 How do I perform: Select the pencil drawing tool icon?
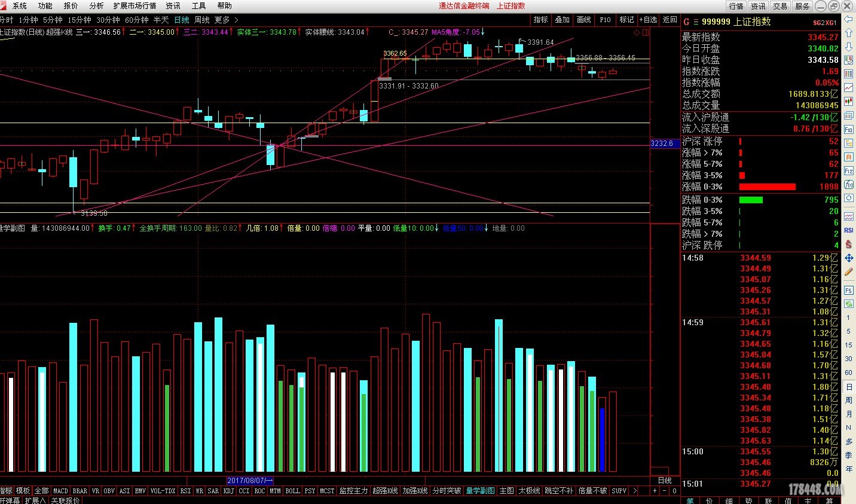[x=849, y=272]
